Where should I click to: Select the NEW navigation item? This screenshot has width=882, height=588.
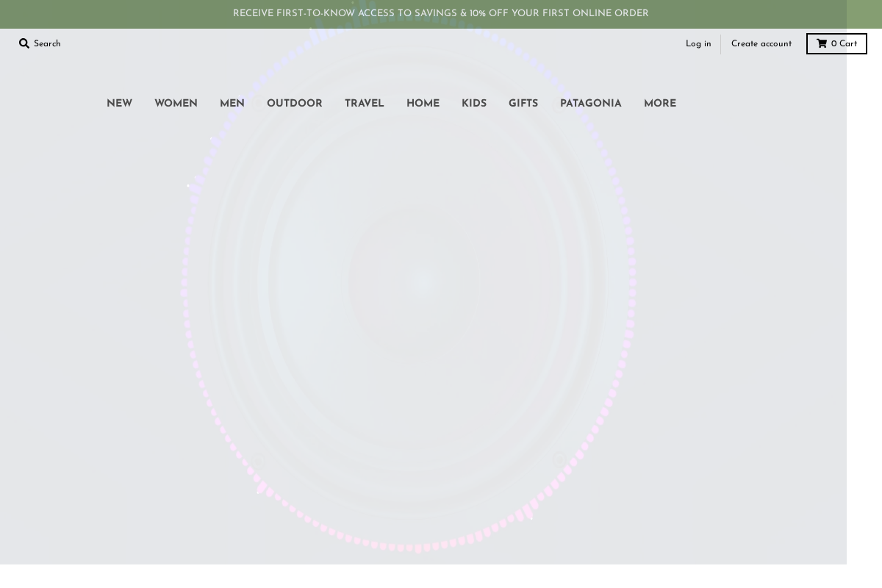coord(119,104)
